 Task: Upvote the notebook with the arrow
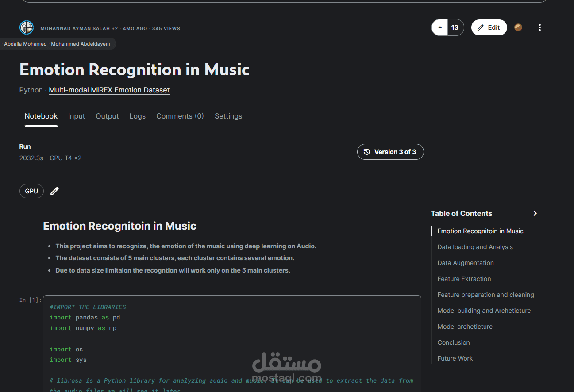439,27
